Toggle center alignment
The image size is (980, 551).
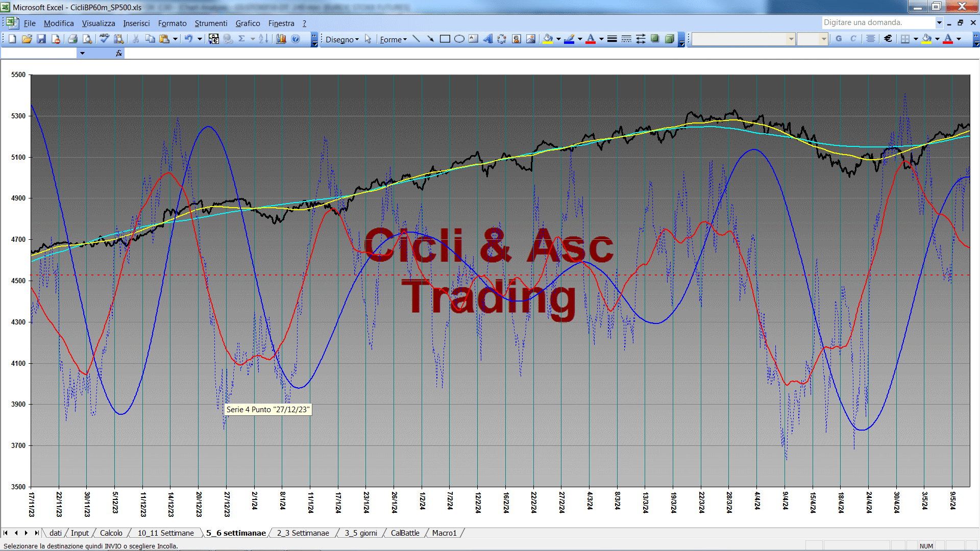pyautogui.click(x=871, y=39)
